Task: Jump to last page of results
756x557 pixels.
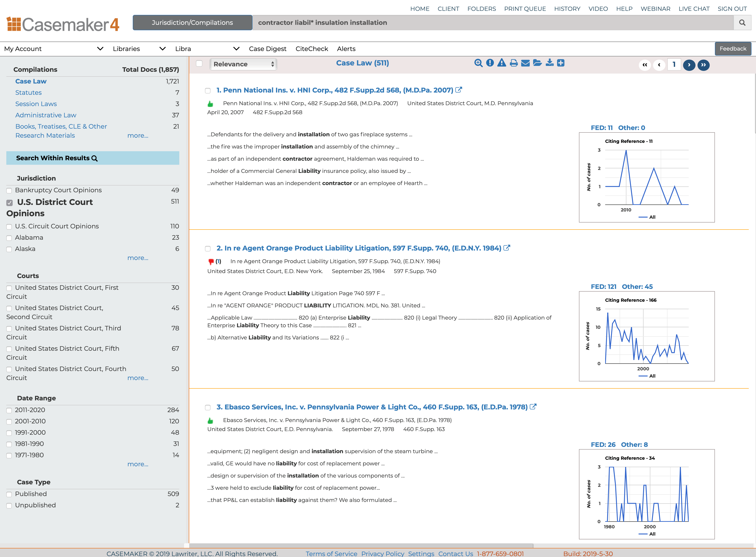Action: tap(703, 65)
